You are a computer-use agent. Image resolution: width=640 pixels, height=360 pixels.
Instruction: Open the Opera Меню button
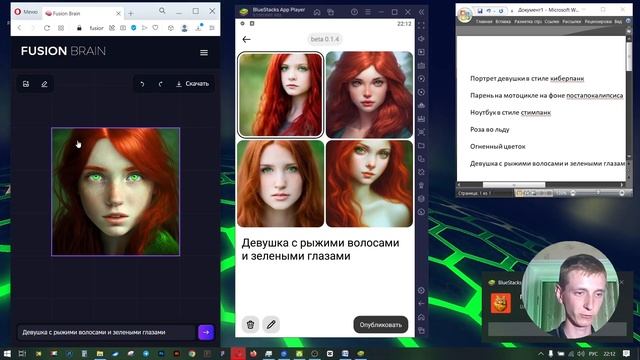(26, 12)
